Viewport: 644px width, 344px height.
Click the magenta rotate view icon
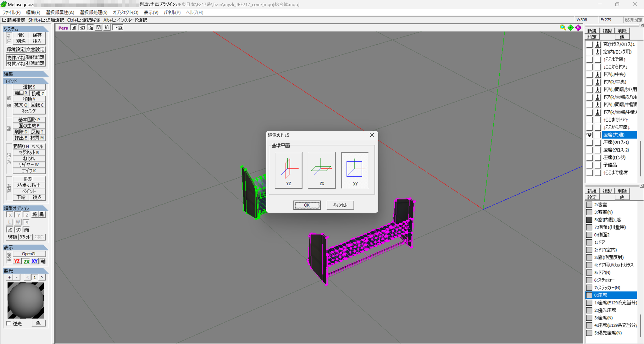[x=578, y=28]
